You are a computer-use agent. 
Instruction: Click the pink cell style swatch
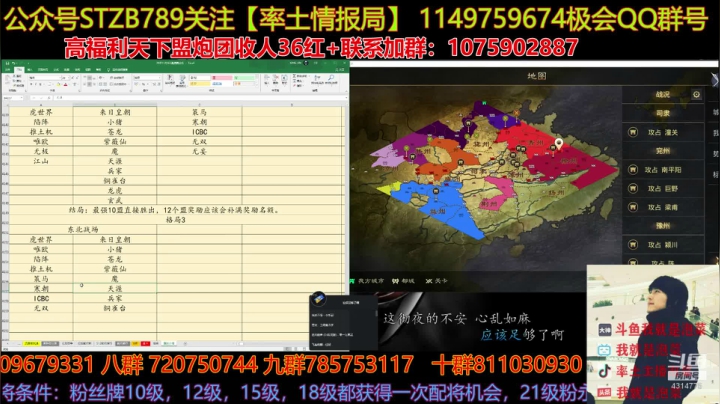[x=222, y=78]
